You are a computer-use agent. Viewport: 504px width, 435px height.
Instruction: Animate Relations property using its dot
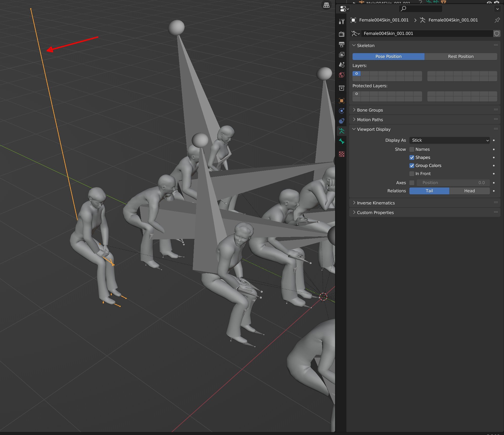pyautogui.click(x=494, y=191)
